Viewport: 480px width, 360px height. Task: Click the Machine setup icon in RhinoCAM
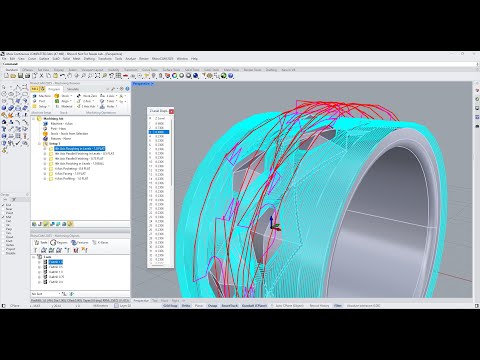(x=34, y=96)
